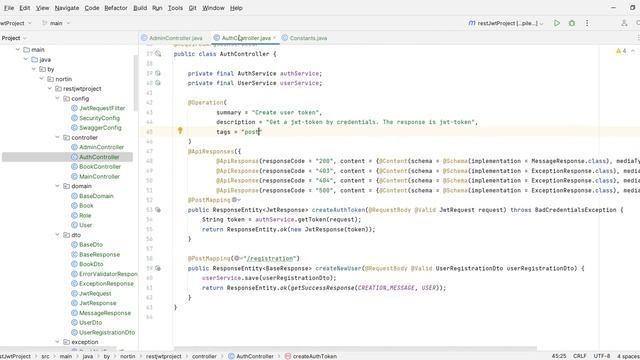Run the restJwtProject configuration
640x360 pixels.
pyautogui.click(x=557, y=23)
